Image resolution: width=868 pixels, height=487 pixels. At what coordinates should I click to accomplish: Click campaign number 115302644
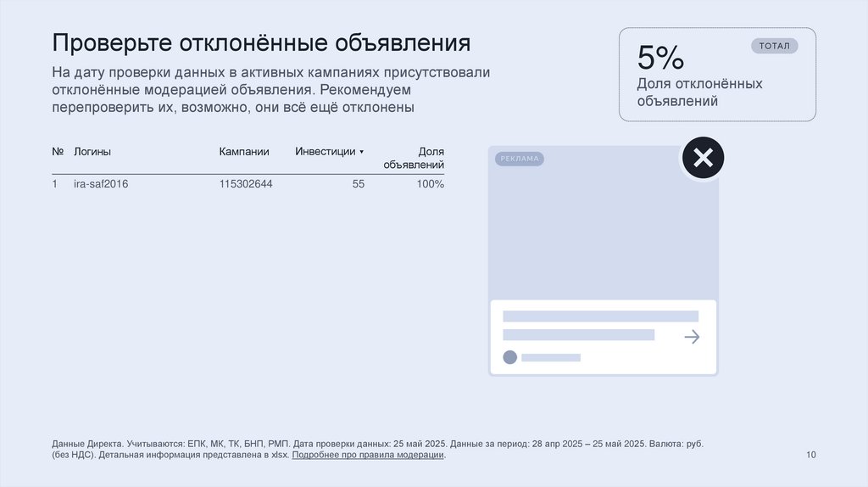[246, 183]
